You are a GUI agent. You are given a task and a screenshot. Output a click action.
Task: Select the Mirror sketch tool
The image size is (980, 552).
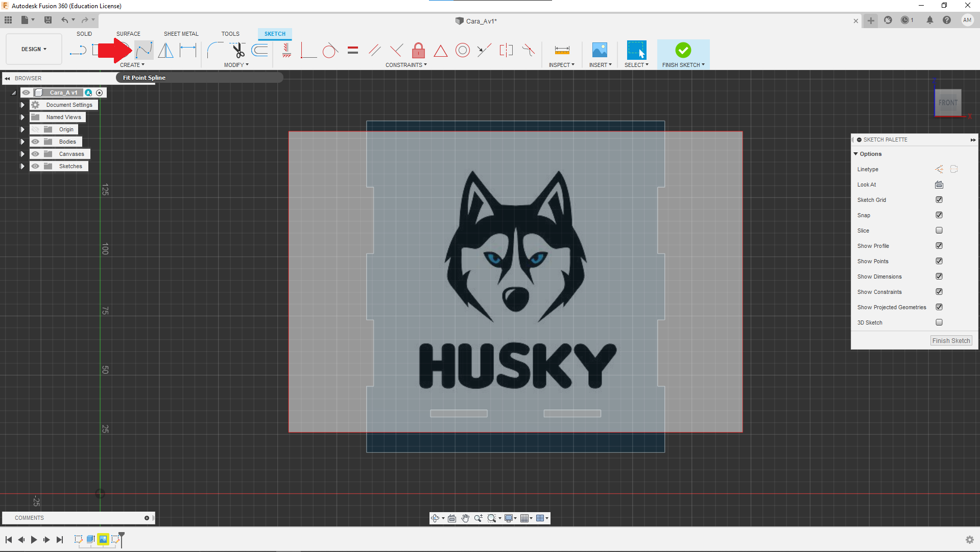[x=165, y=50]
